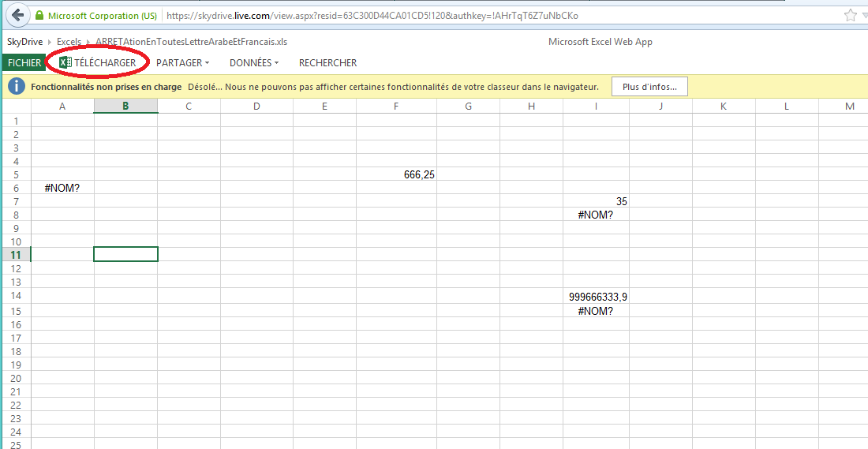
Task: Click TÉLÉCHARGER to download the workbook
Action: [105, 63]
